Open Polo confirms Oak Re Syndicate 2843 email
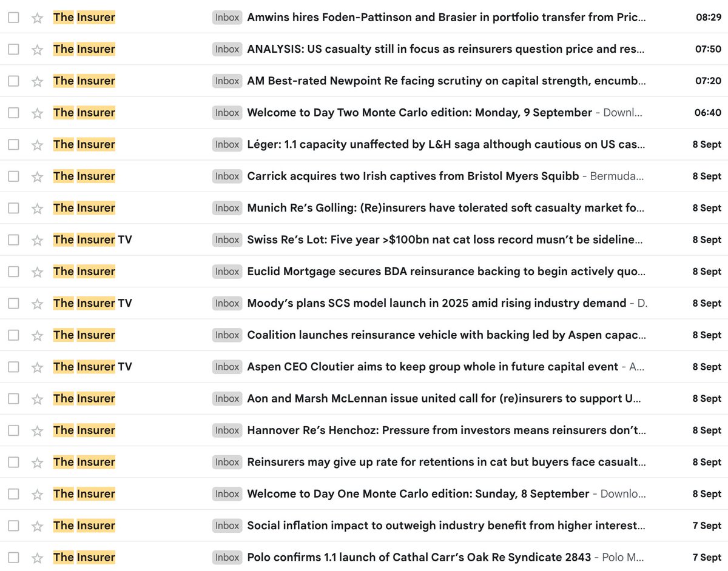728x571 pixels. [x=419, y=558]
